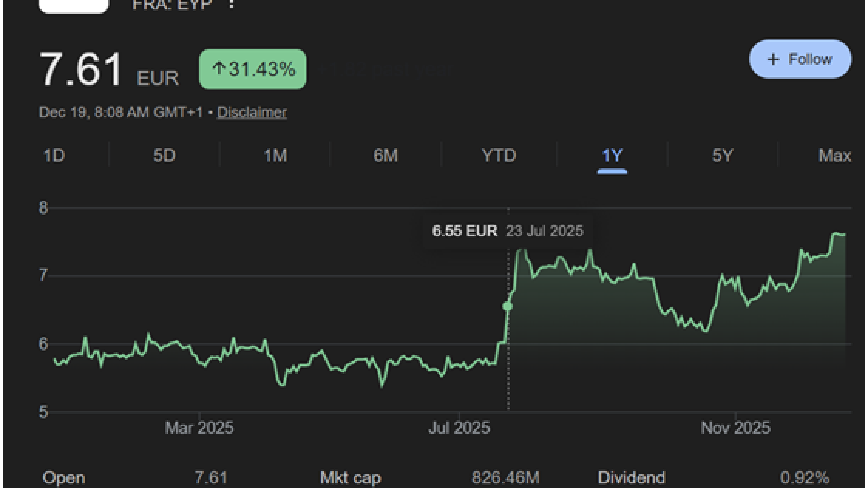Click the Mar 2025 axis label
Image resolution: width=868 pixels, height=488 pixels.
coord(199,428)
